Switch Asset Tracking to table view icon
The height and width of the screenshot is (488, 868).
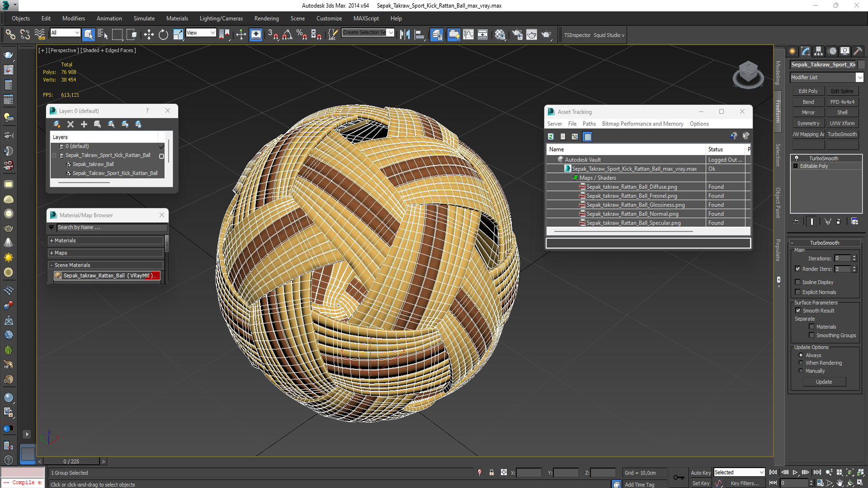tap(587, 136)
